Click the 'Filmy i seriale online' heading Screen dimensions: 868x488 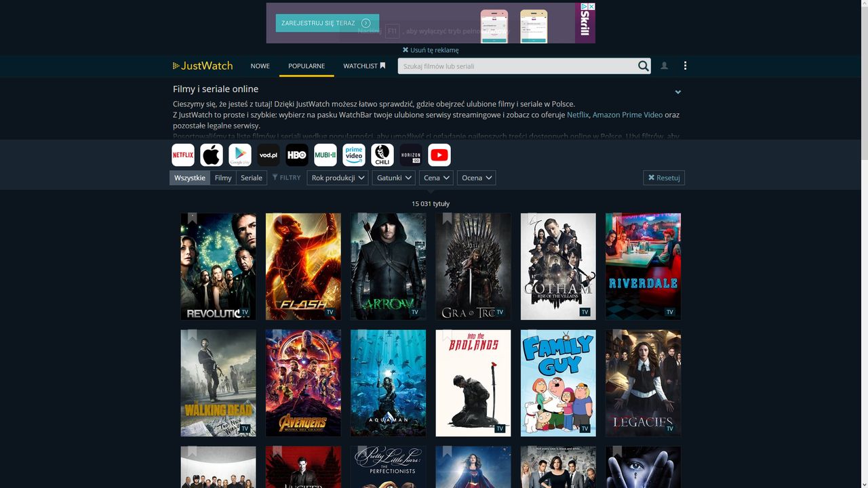tap(216, 89)
